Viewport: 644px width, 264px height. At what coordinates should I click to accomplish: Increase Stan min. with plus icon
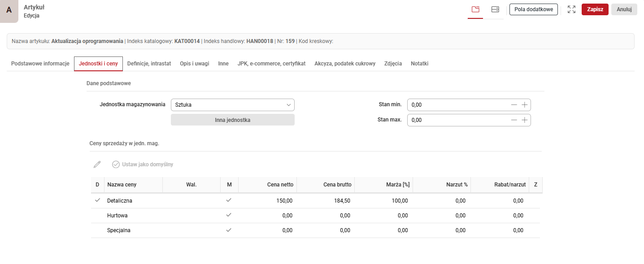[x=524, y=105]
